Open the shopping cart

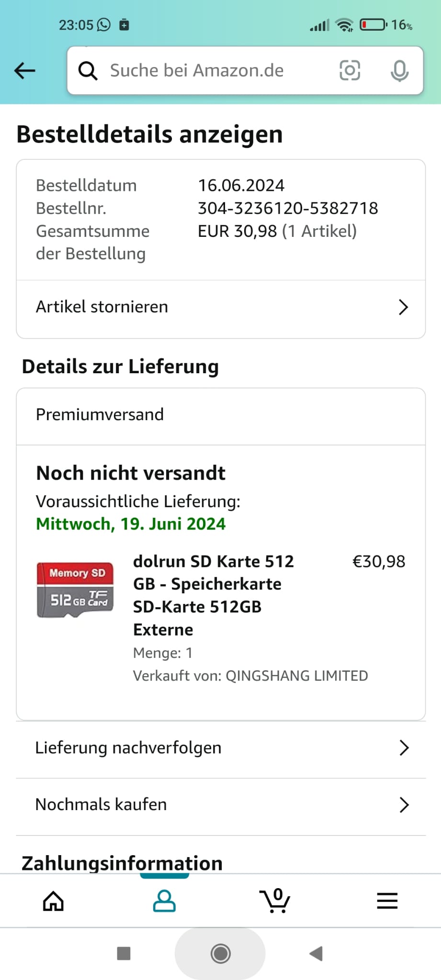(275, 901)
